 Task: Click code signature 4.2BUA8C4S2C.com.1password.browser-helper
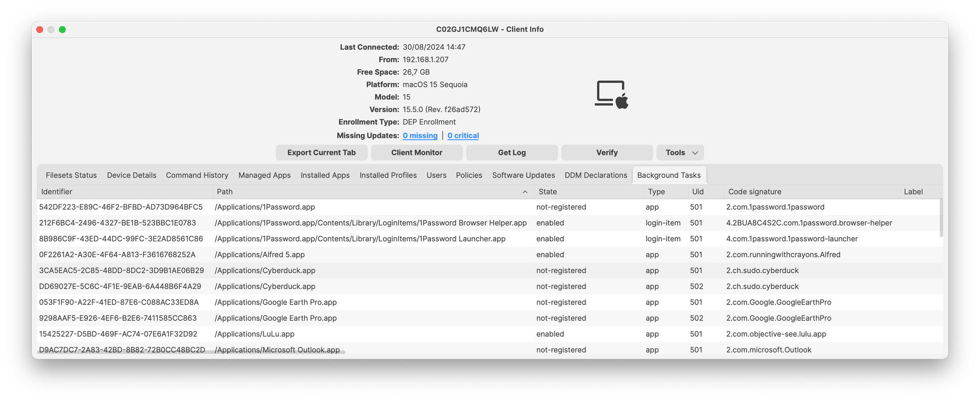point(809,223)
